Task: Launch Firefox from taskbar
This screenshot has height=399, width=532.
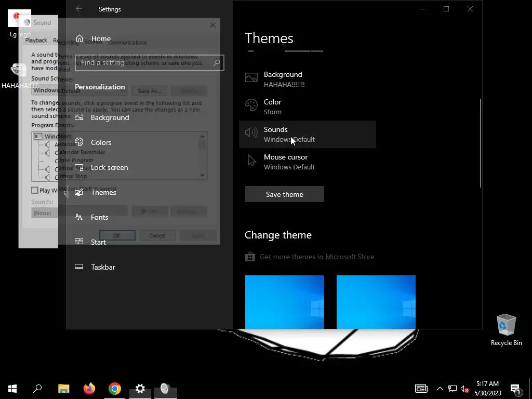Action: pos(89,389)
